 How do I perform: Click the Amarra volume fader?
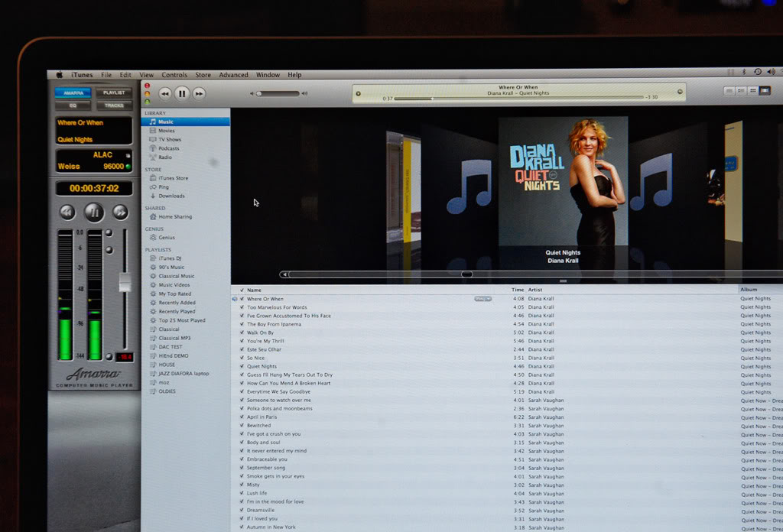coord(125,283)
